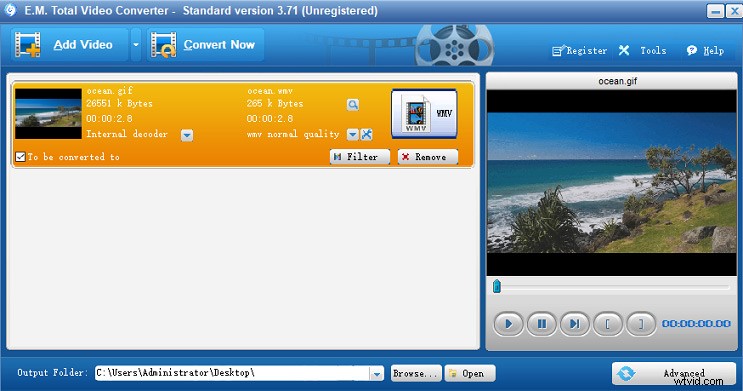Click the Advanced button
Image resolution: width=743 pixels, height=391 pixels.
(x=674, y=373)
